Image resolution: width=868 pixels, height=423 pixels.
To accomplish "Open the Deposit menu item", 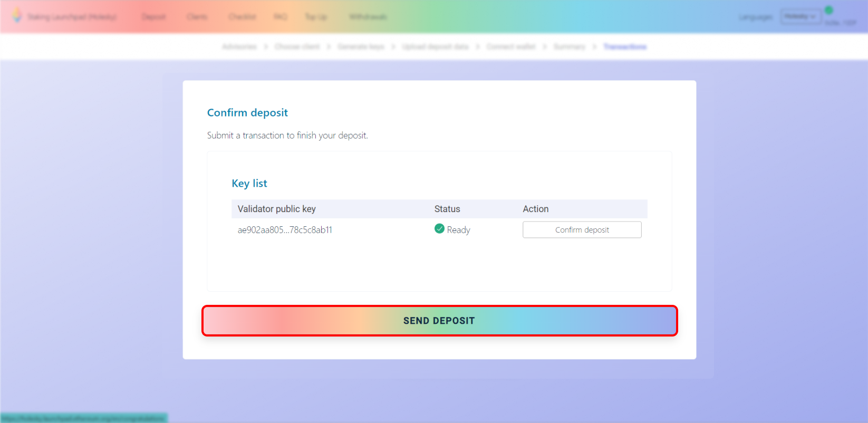I will [x=153, y=17].
